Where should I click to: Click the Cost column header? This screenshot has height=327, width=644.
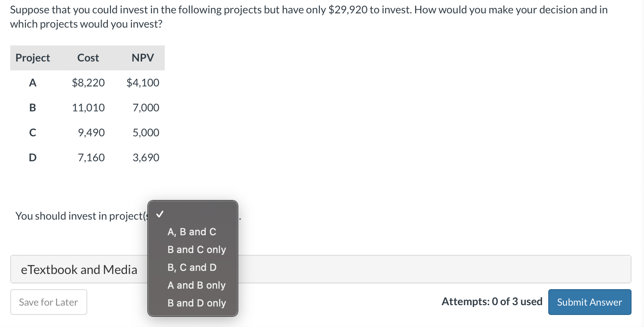(88, 57)
